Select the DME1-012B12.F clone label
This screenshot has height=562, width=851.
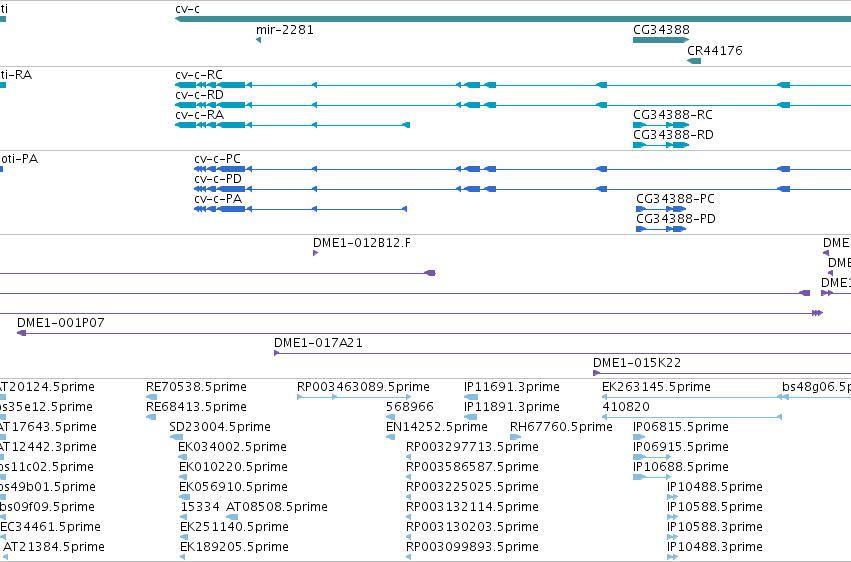pyautogui.click(x=362, y=242)
